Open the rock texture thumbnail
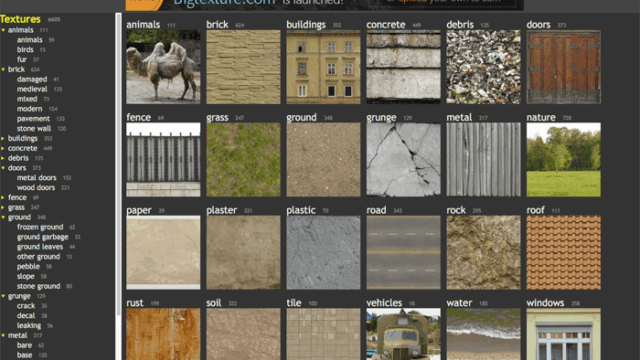Image resolution: width=640 pixels, height=360 pixels. click(x=483, y=253)
